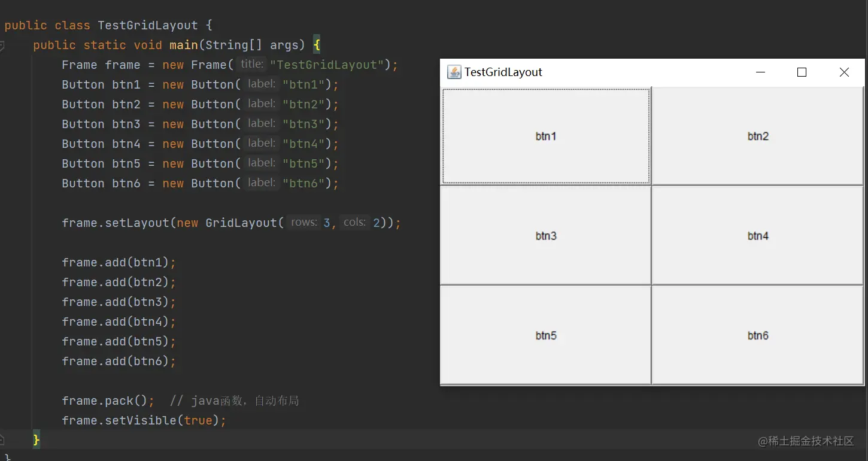Click the Java coffee cup window icon
The height and width of the screenshot is (461, 868).
(454, 72)
